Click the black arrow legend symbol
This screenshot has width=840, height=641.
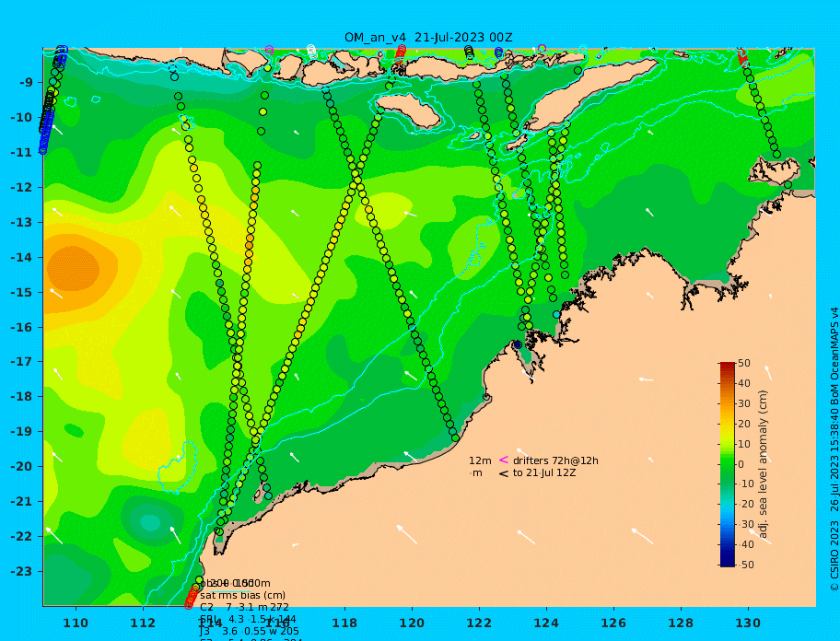point(504,473)
